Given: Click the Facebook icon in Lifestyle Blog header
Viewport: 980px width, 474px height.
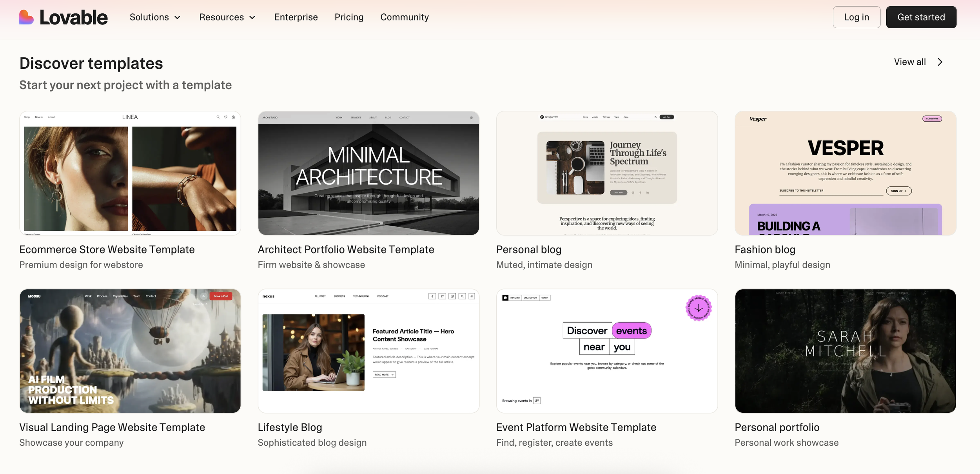Looking at the screenshot, I should click(432, 296).
